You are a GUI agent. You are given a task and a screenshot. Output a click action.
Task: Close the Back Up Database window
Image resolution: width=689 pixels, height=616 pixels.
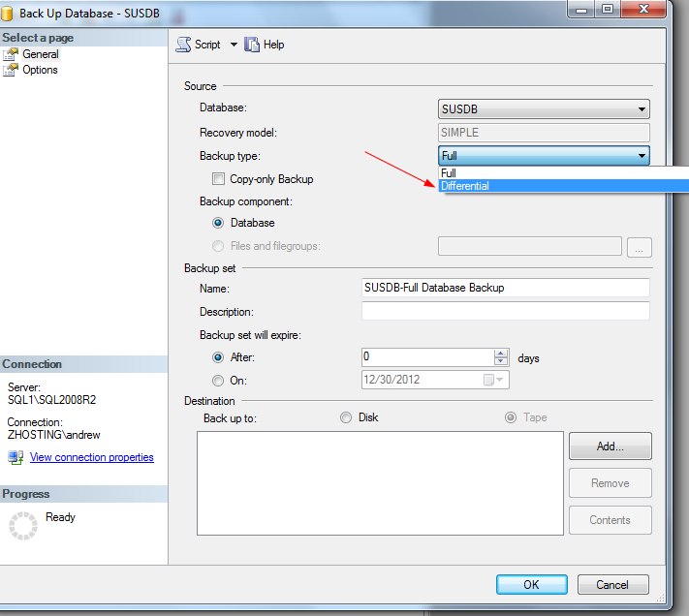[643, 10]
